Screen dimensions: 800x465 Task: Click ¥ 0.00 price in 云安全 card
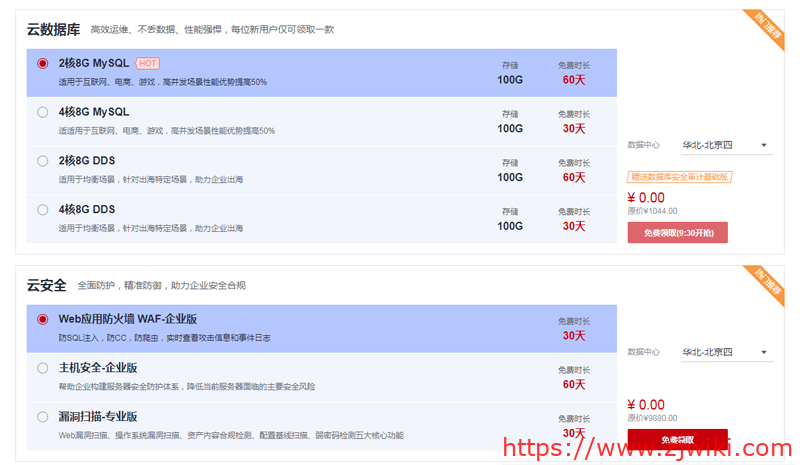[x=646, y=405]
